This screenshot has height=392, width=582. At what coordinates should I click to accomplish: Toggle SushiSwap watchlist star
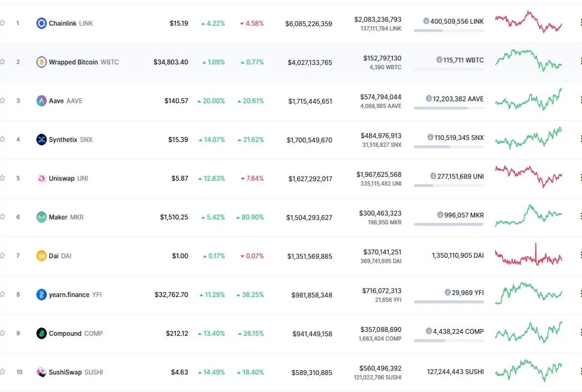click(2, 372)
